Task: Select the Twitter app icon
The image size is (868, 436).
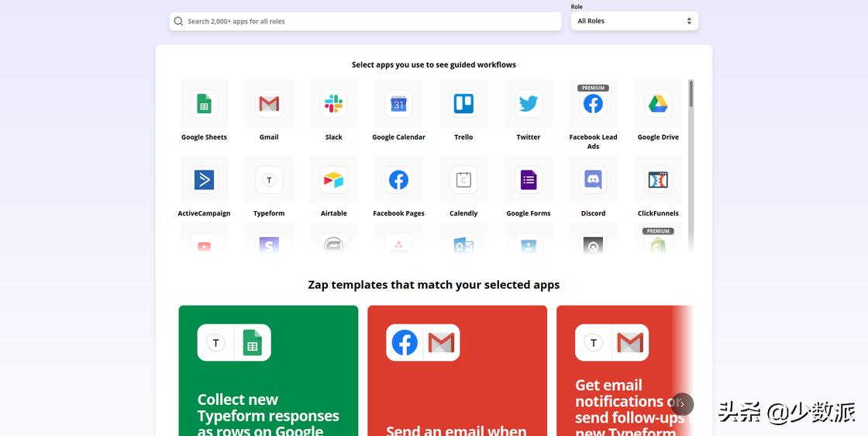Action: coord(528,104)
